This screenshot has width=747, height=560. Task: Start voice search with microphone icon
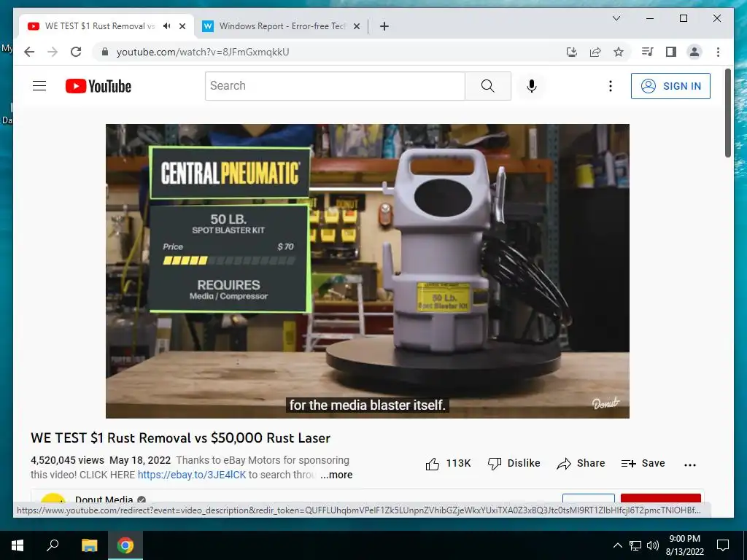532,86
